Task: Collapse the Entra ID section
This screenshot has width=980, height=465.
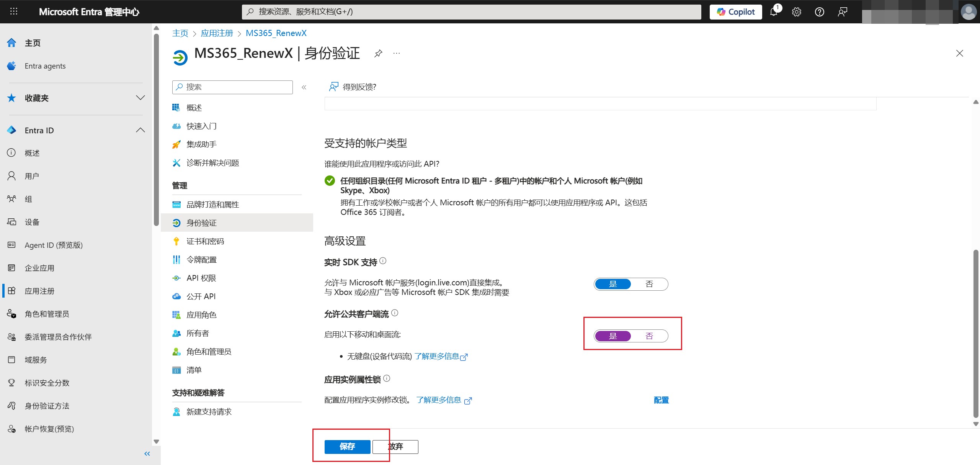Action: click(x=140, y=130)
